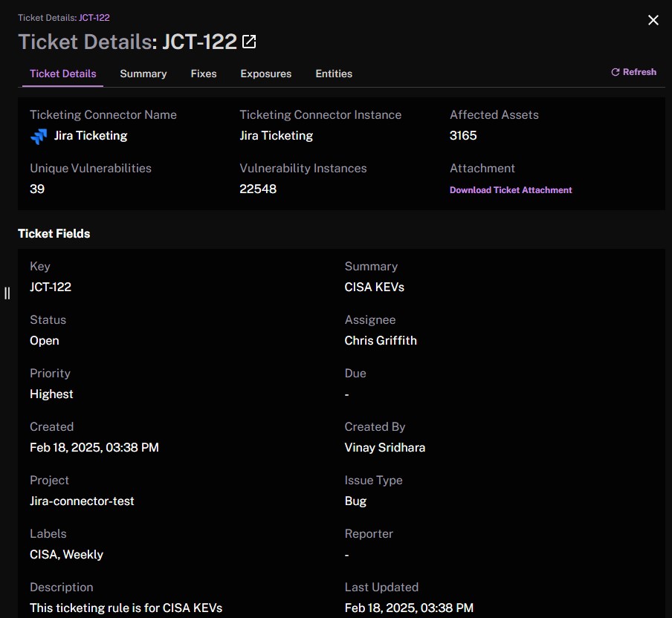The image size is (672, 618).
Task: Click Last Updated date value
Action: tap(409, 608)
